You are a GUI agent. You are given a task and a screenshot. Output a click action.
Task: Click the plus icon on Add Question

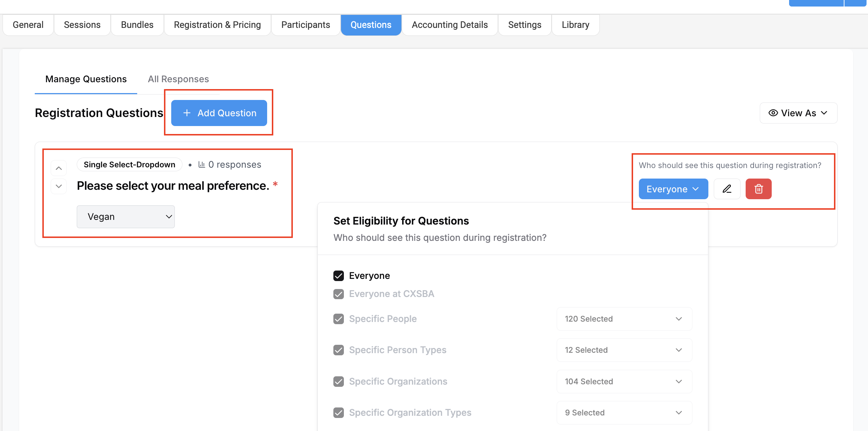tap(187, 113)
